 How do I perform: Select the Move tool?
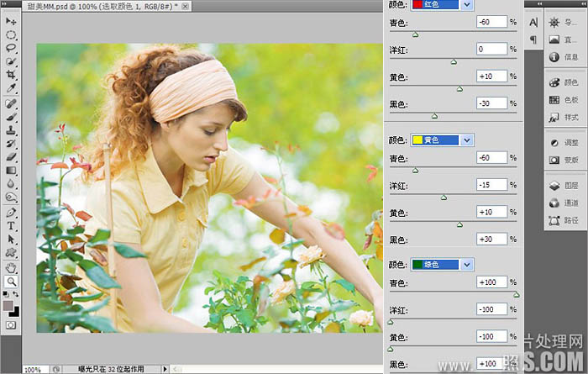coord(11,21)
